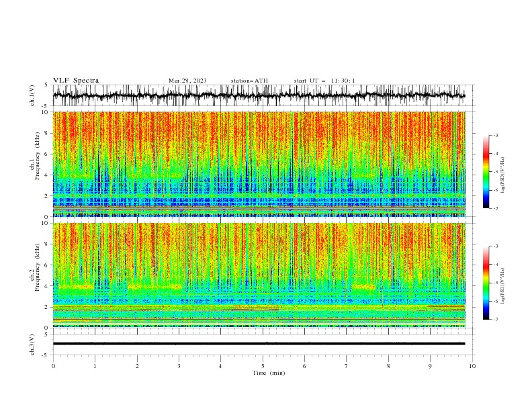Click tick label "5" on the Time axis
Screen dimensions: 532x411
point(263,366)
